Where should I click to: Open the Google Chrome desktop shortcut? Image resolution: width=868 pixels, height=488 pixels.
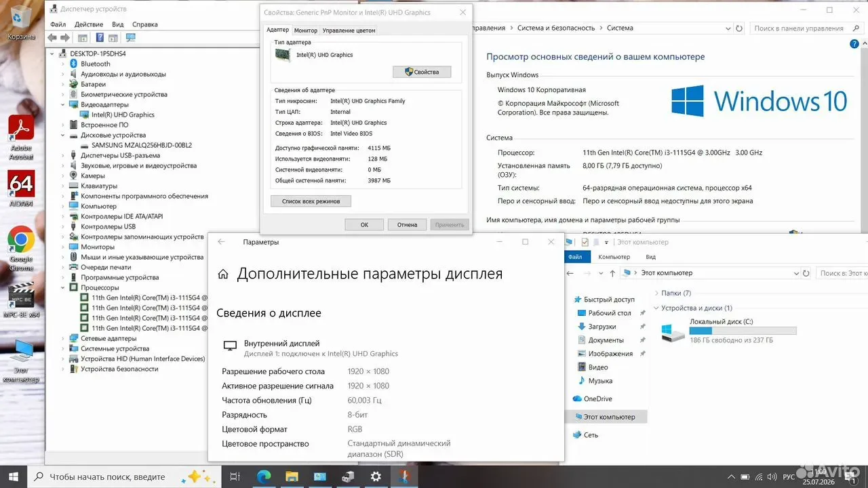coord(21,248)
